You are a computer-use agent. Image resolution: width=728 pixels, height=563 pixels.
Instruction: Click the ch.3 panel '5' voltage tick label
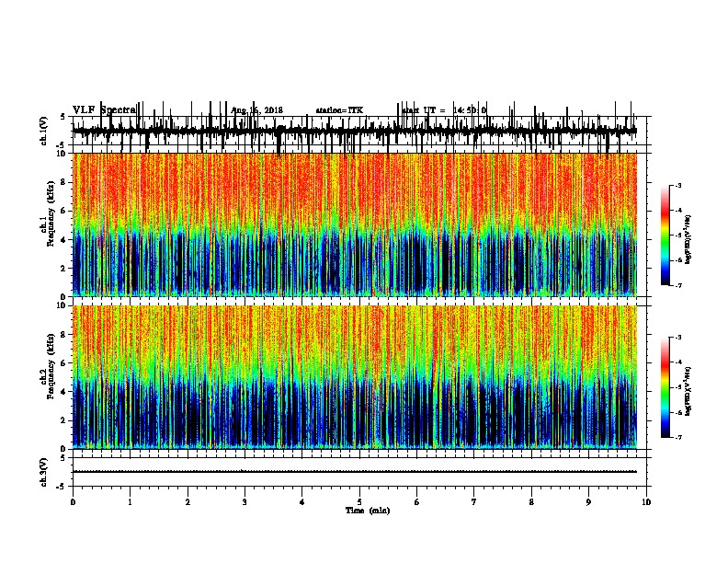63,458
